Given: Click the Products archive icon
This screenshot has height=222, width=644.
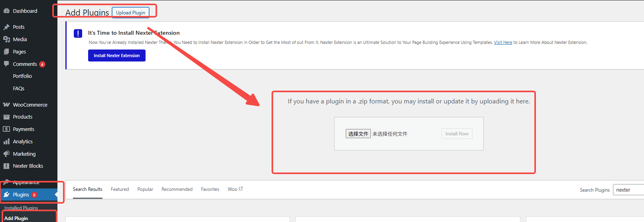Looking at the screenshot, I should coord(6,117).
